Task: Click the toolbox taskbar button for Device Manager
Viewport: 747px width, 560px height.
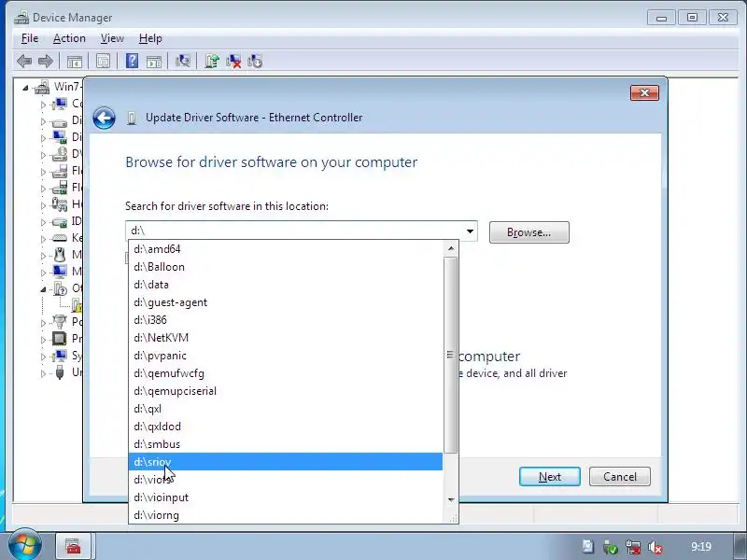Action: point(74,546)
